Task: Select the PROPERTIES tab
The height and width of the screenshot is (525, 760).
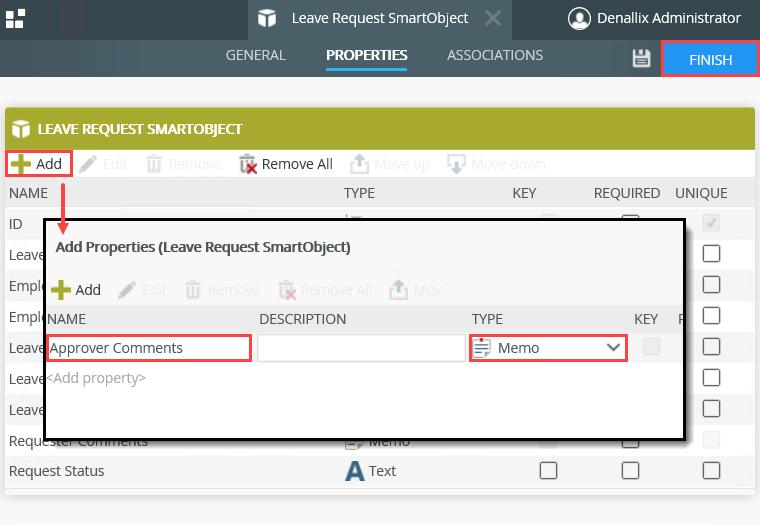Action: [366, 55]
